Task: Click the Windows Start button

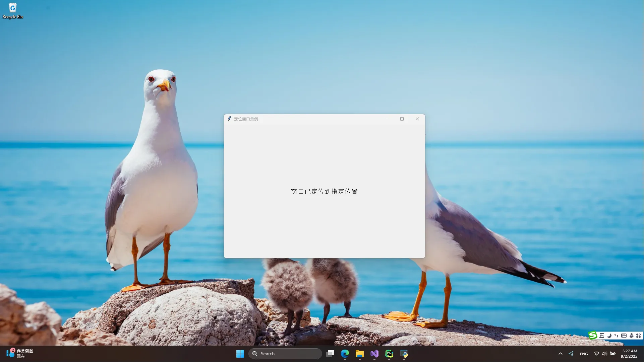Action: (x=240, y=354)
